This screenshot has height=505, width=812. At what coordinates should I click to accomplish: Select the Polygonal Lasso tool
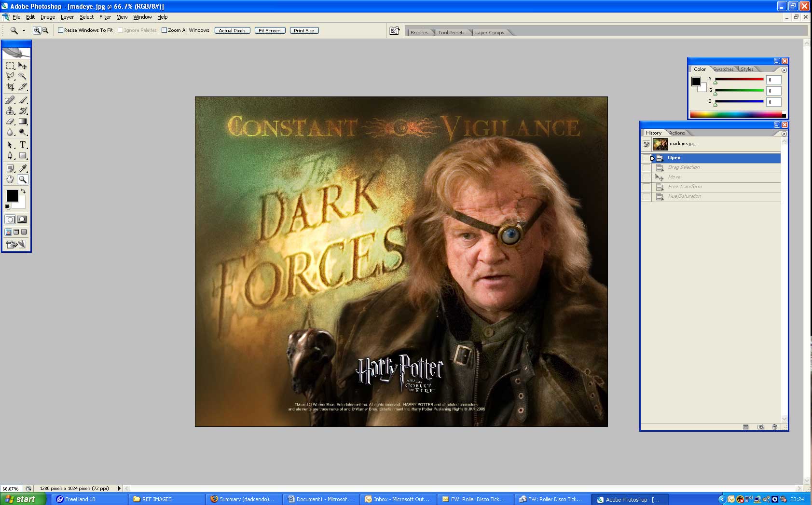coord(10,76)
